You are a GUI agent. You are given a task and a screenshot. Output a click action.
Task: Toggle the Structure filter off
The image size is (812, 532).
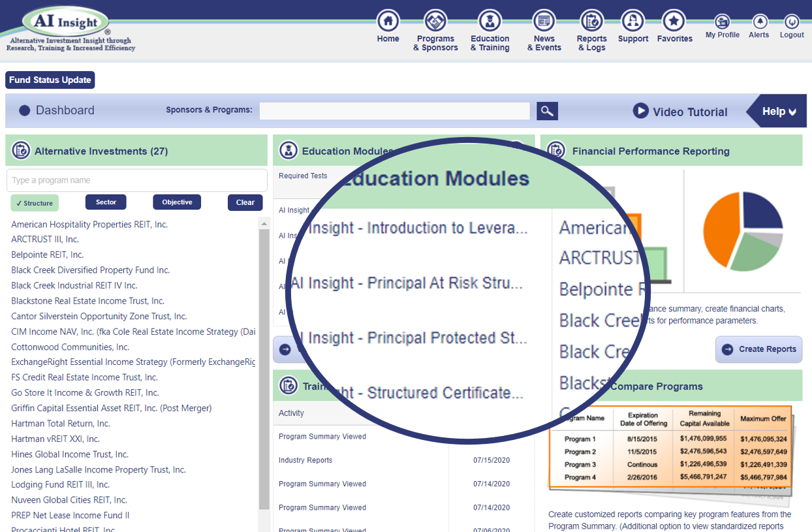tap(35, 203)
